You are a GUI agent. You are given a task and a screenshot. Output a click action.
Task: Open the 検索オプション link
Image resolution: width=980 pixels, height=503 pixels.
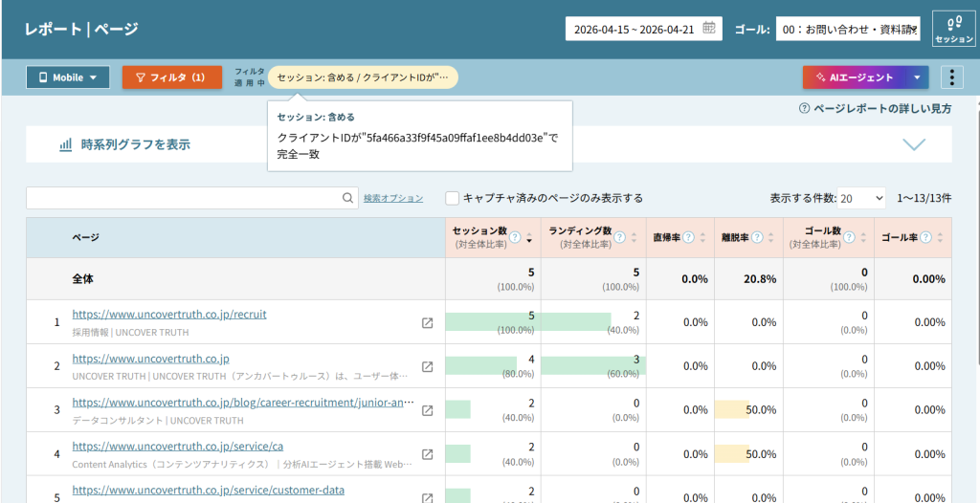pos(392,198)
